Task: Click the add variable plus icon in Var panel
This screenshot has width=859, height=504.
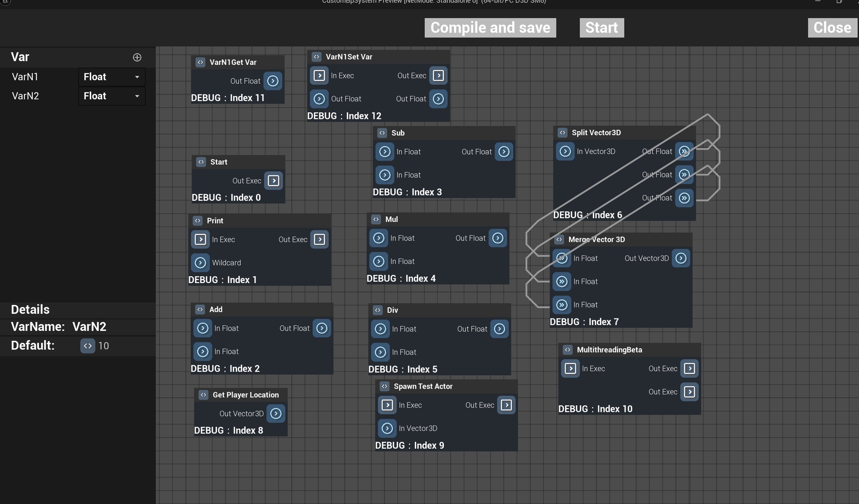Action: (x=137, y=57)
